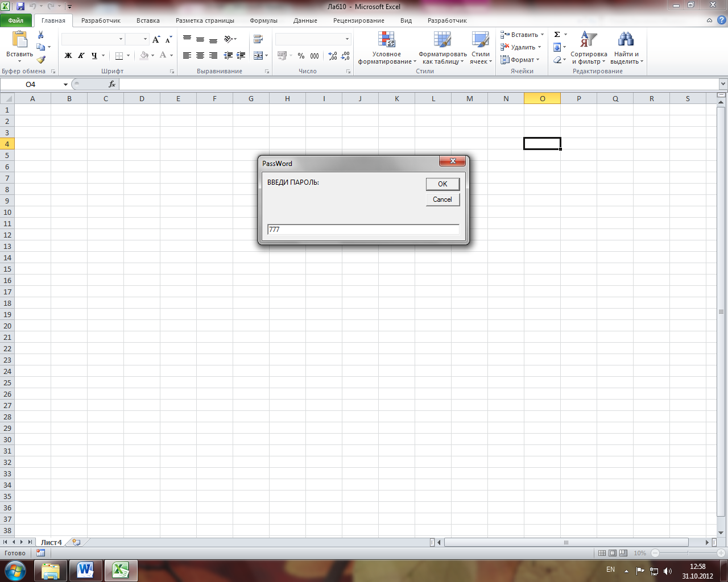Toggle bold (Ж) formatting
This screenshot has width=728, height=582.
click(68, 56)
